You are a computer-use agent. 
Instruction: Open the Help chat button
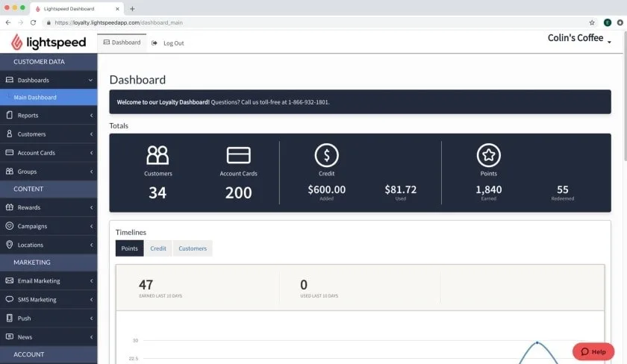pyautogui.click(x=593, y=351)
